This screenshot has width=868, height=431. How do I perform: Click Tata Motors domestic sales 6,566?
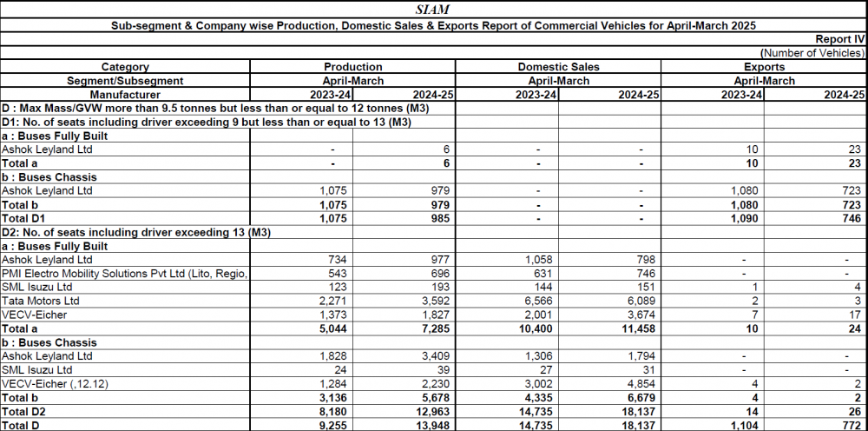click(x=540, y=301)
